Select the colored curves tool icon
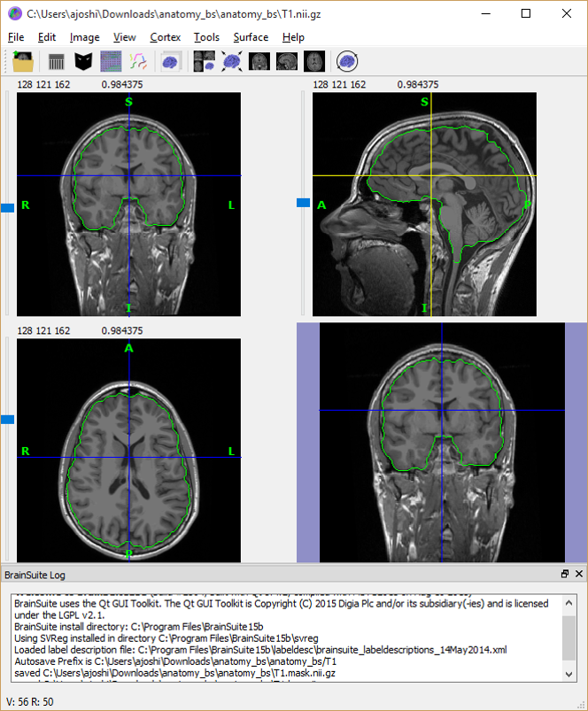Viewport: 588px width, 711px height. pyautogui.click(x=137, y=62)
